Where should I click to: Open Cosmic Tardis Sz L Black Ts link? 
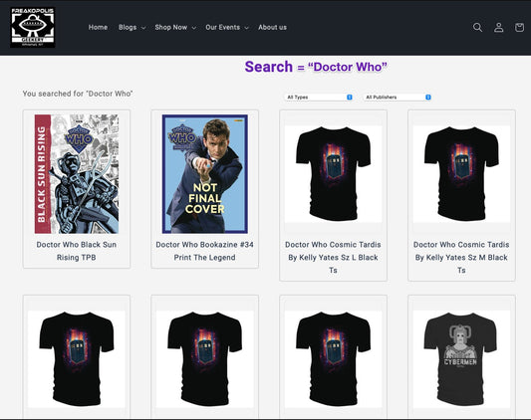point(333,257)
